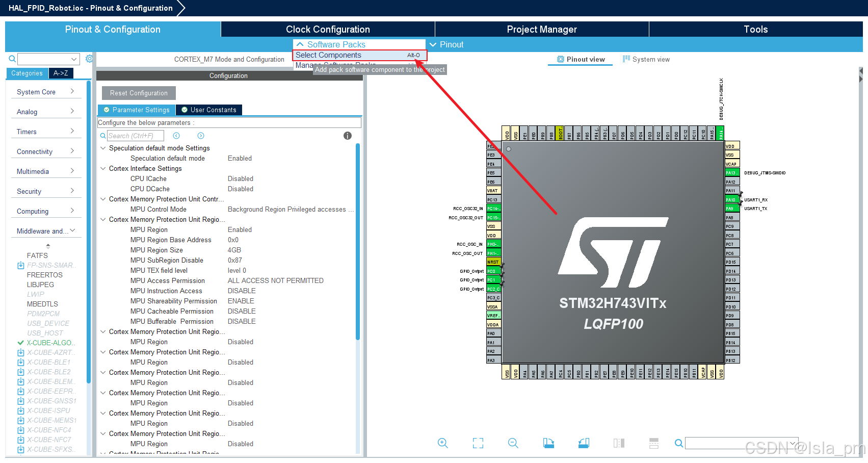Zoom in on the chip pinout
868x463 pixels.
click(443, 443)
